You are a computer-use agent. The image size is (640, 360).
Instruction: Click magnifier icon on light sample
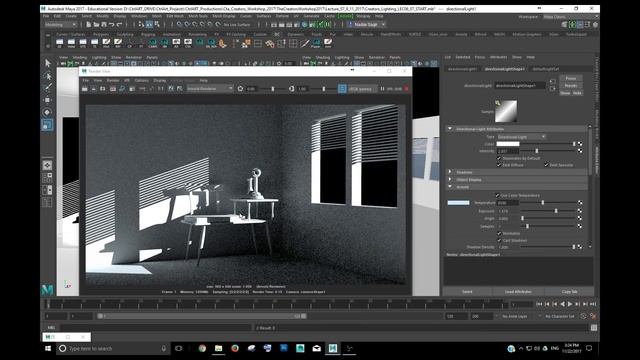click(x=498, y=103)
